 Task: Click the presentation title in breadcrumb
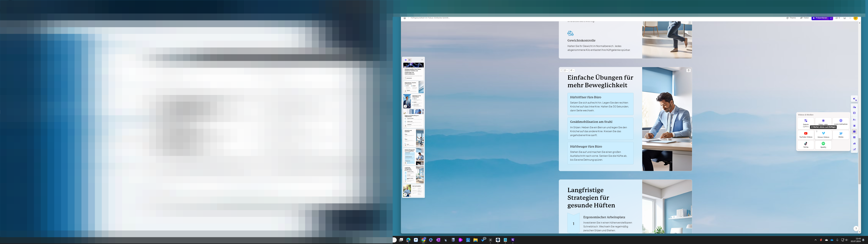click(430, 18)
